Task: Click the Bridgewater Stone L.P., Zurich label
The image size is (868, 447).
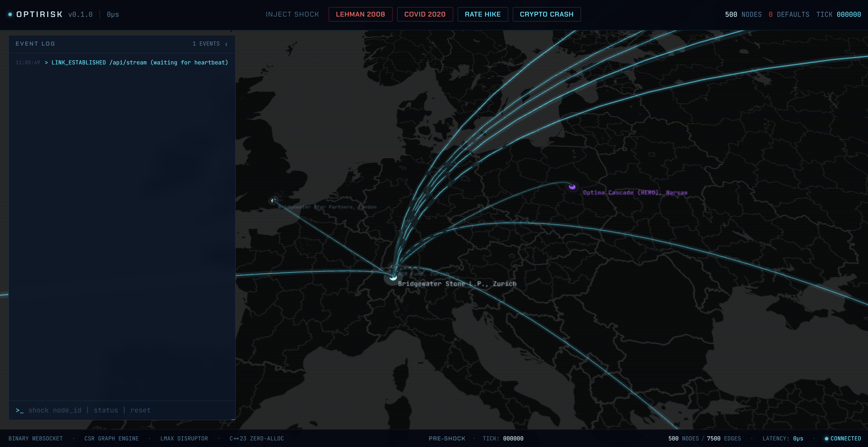Action: pyautogui.click(x=457, y=284)
